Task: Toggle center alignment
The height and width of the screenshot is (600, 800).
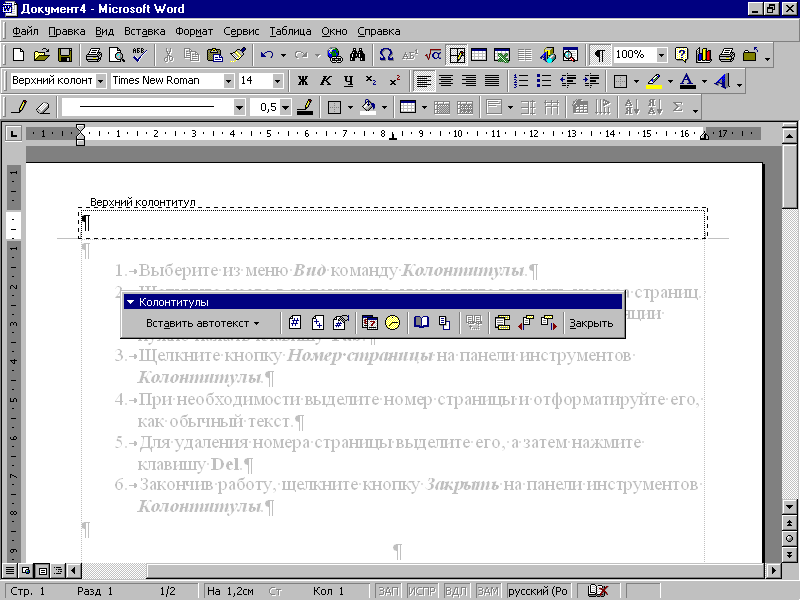Action: pyautogui.click(x=446, y=81)
